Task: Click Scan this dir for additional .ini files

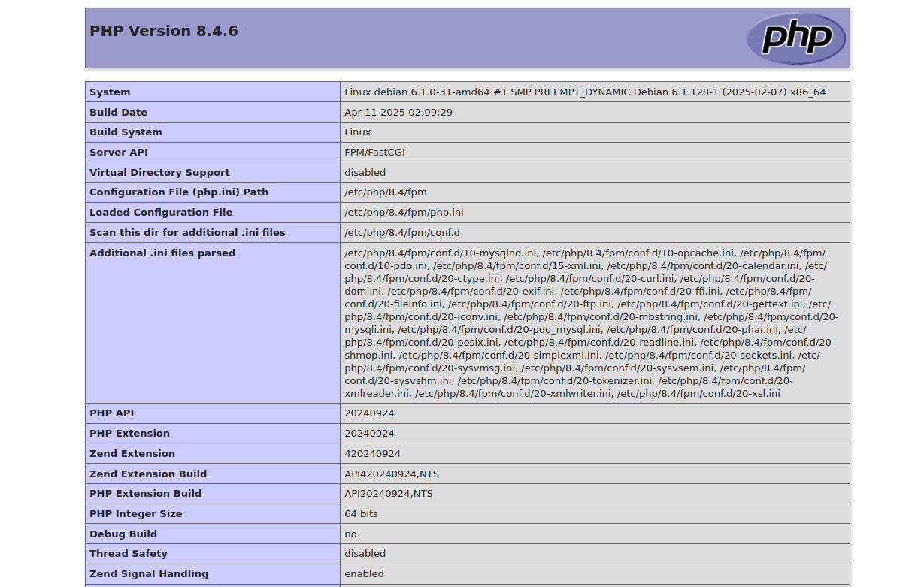Action: tap(187, 233)
